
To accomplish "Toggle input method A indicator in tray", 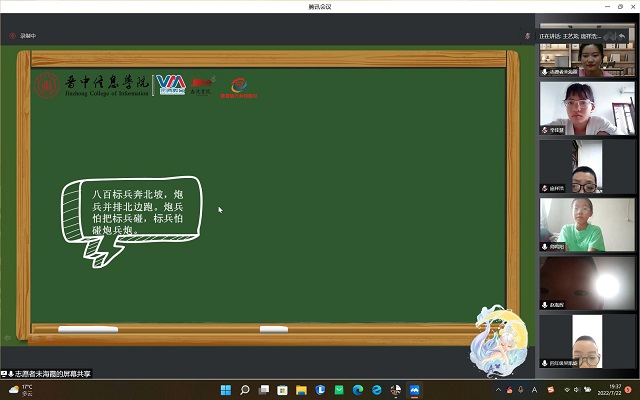I will point(534,390).
